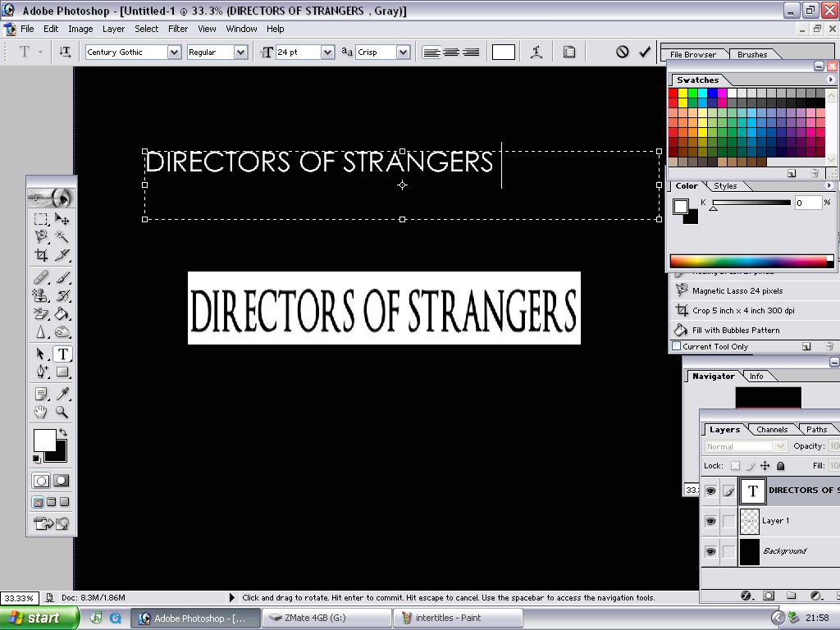Select the Slice tool
Viewport: 840px width, 630px height.
click(x=62, y=255)
